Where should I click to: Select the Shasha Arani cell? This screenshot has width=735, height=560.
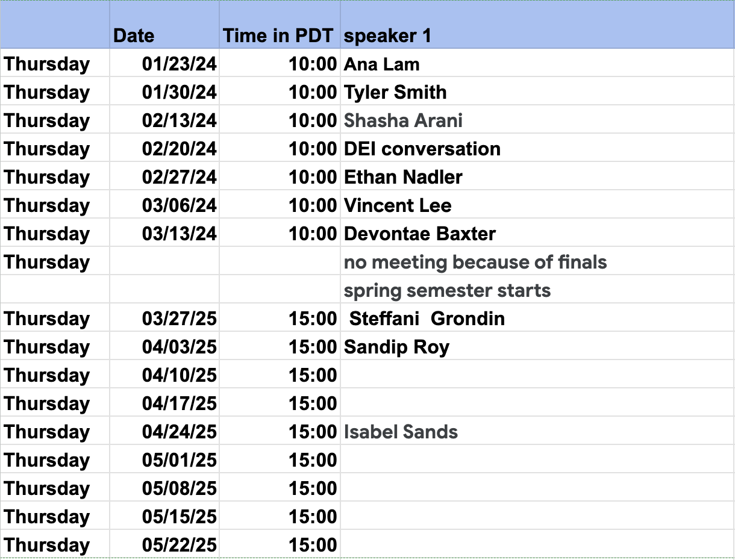(x=403, y=120)
